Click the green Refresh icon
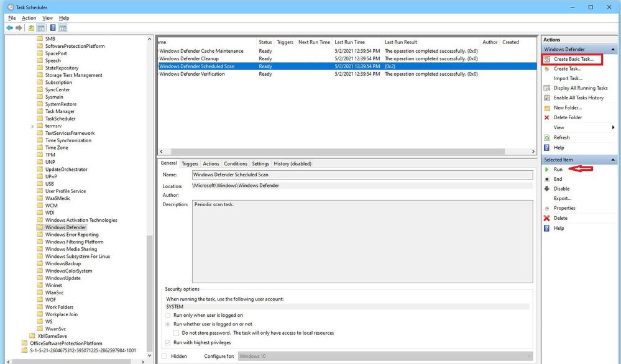This screenshot has height=364, width=621. click(547, 138)
